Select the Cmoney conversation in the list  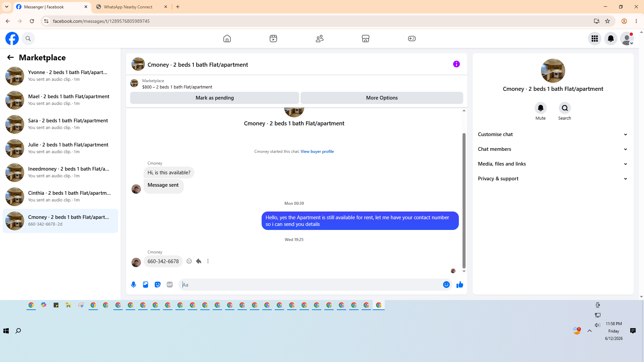[60, 221]
